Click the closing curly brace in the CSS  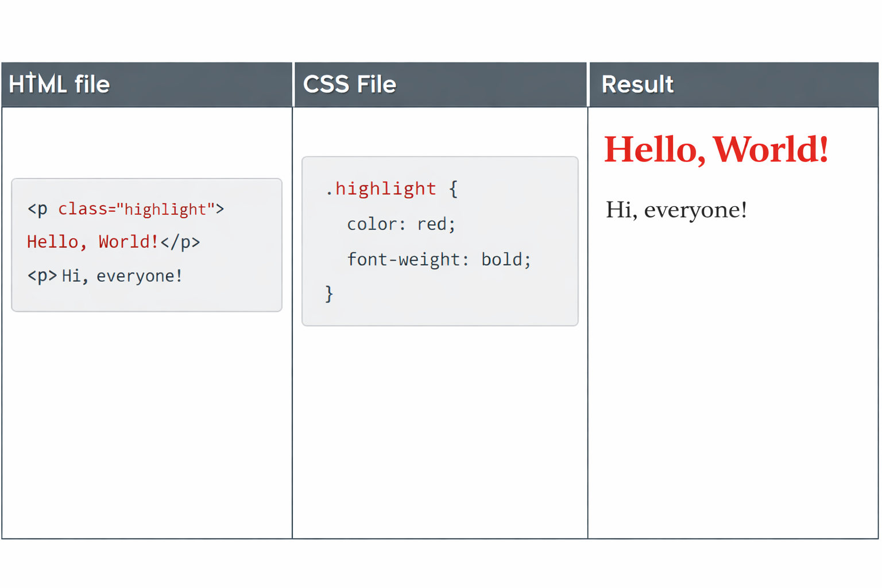(x=329, y=294)
